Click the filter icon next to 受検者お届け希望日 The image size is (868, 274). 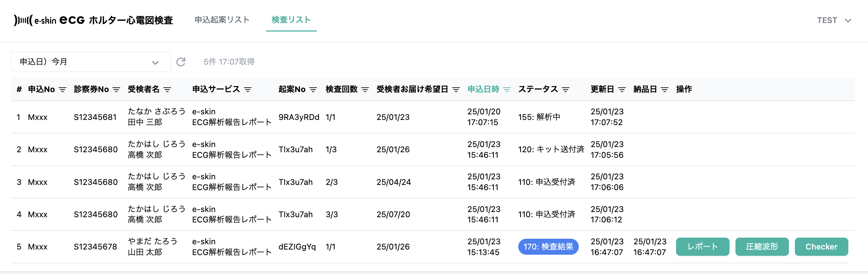[456, 89]
